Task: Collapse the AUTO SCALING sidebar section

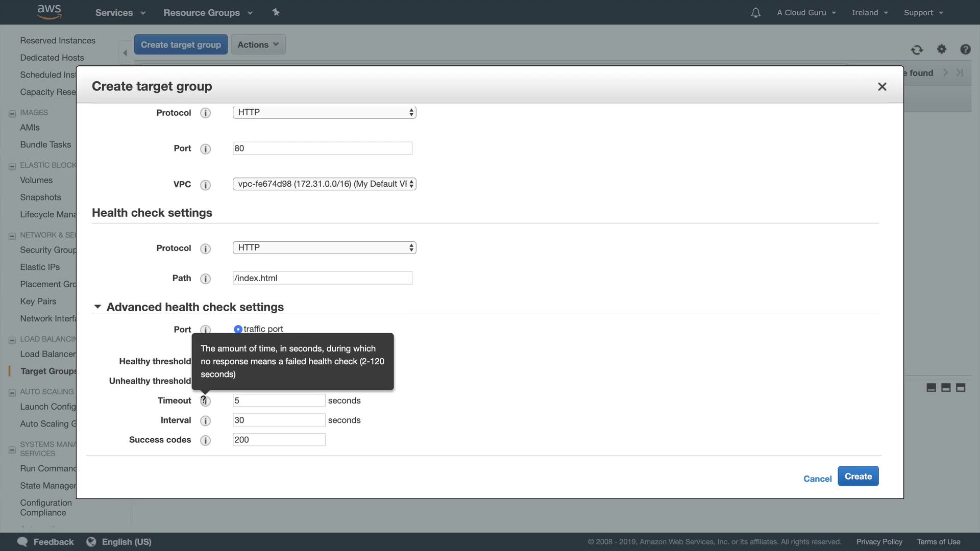Action: coord(12,392)
